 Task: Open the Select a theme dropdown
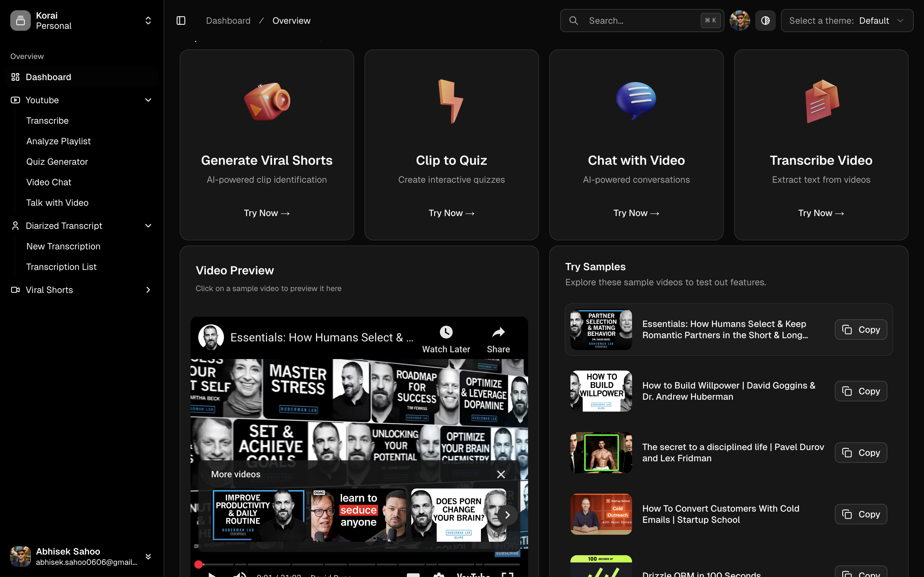[x=847, y=21]
